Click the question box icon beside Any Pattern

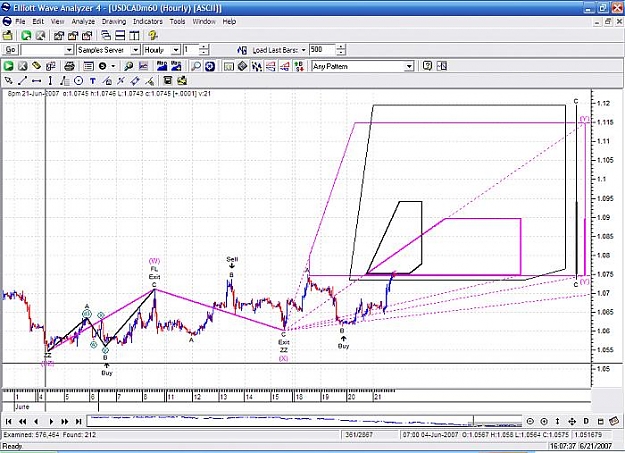(427, 66)
